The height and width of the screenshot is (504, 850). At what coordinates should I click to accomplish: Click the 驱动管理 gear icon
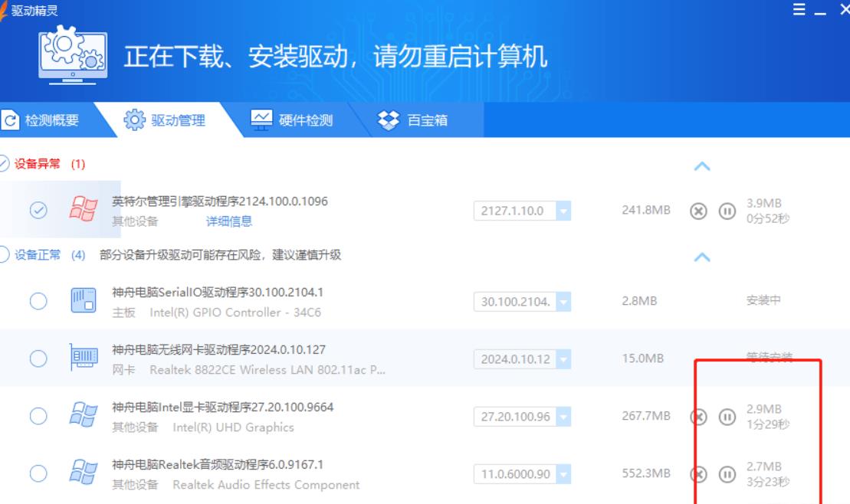tap(134, 119)
